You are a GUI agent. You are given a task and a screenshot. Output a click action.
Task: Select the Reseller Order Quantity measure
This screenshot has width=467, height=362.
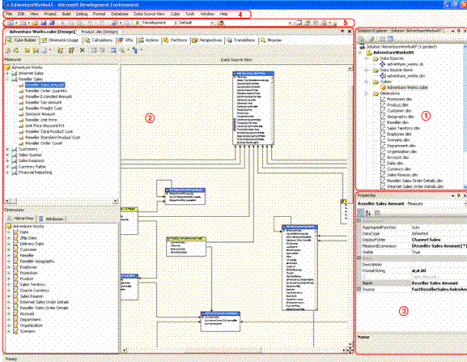tap(46, 91)
